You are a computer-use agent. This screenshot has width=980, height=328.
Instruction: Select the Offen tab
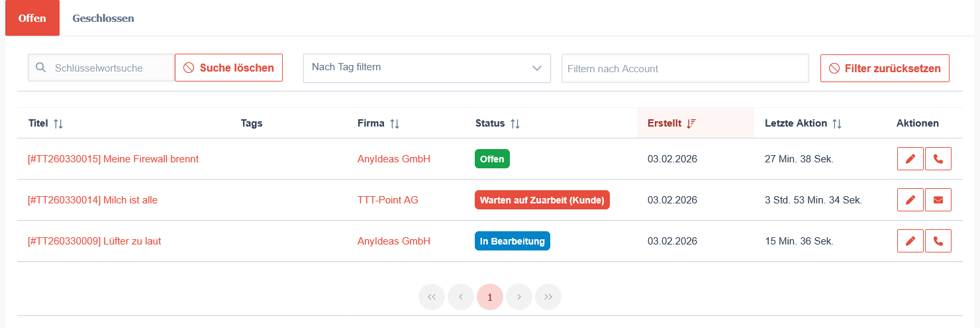[x=32, y=19]
